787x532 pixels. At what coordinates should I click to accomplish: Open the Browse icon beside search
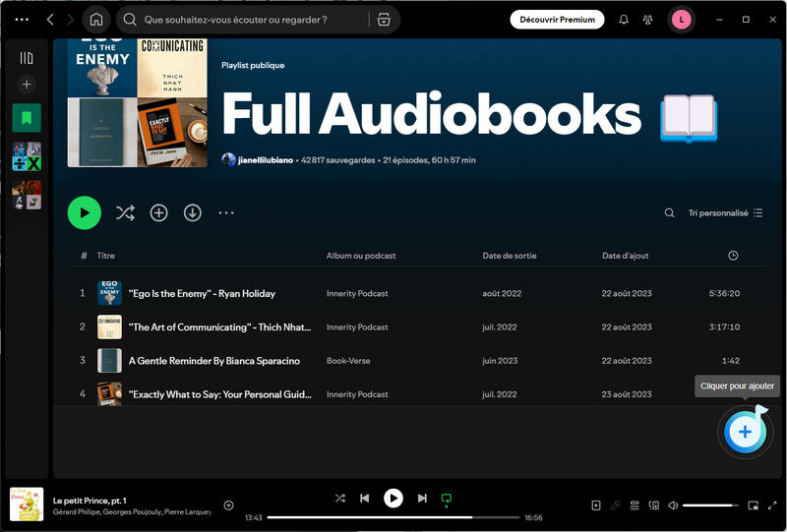pos(384,20)
